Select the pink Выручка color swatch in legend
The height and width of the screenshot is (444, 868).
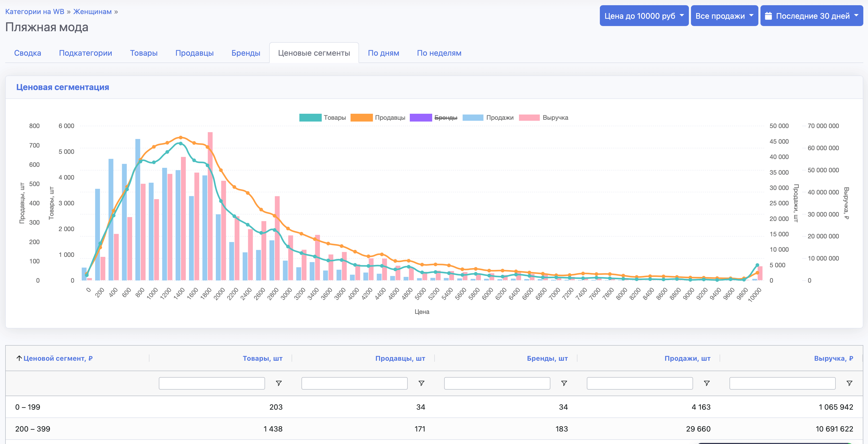click(x=531, y=118)
